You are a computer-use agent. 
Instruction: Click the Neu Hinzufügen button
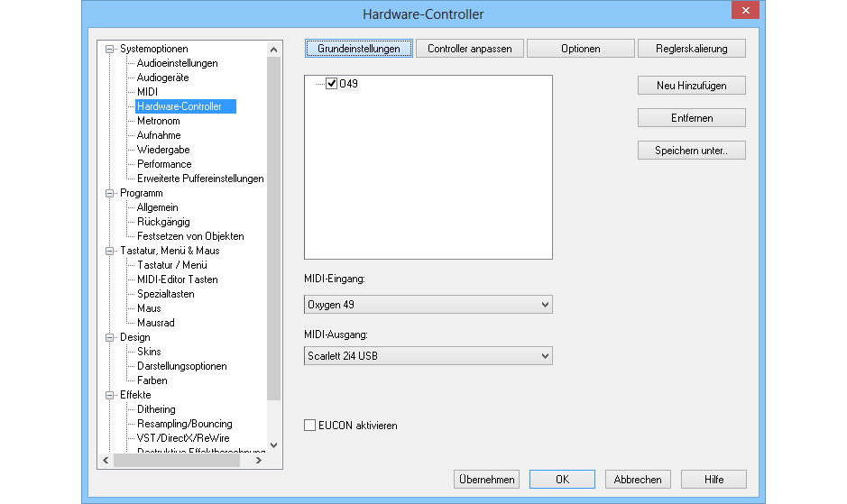[691, 86]
